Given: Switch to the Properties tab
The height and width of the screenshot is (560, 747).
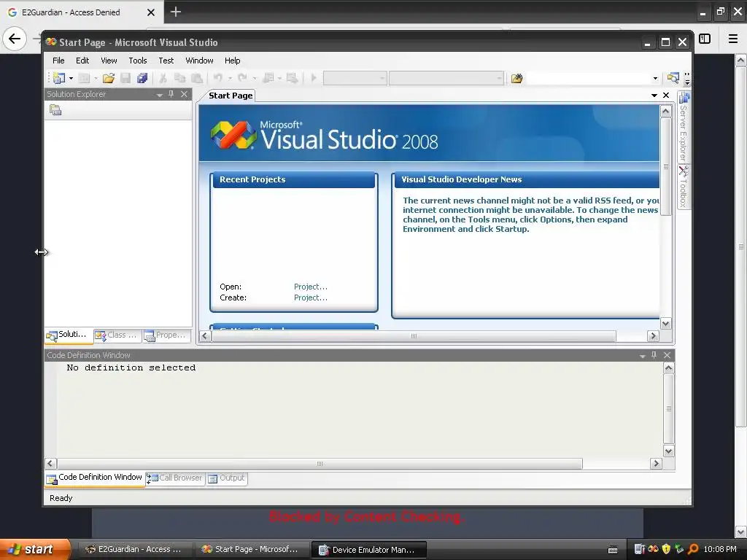Looking at the screenshot, I should pyautogui.click(x=166, y=335).
